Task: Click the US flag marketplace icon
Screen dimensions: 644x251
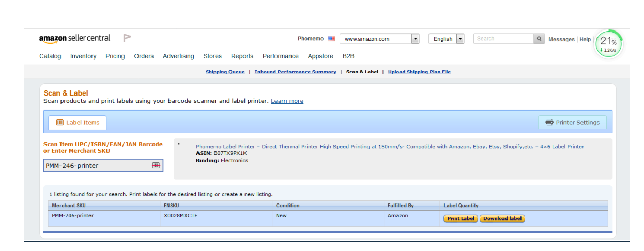Action: 331,39
